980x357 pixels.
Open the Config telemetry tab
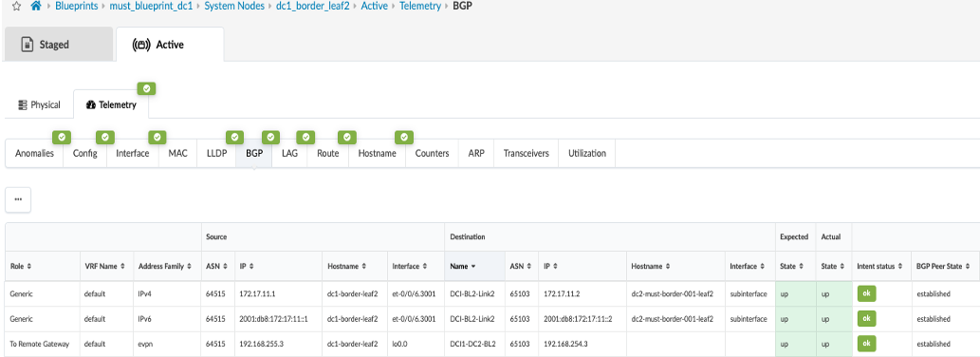pyautogui.click(x=85, y=153)
